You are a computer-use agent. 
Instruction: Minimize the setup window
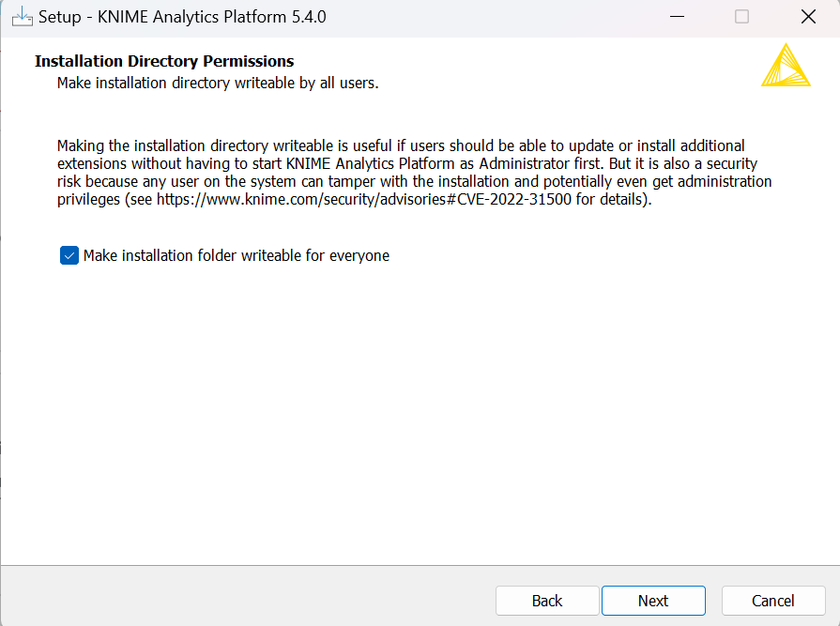(x=676, y=17)
